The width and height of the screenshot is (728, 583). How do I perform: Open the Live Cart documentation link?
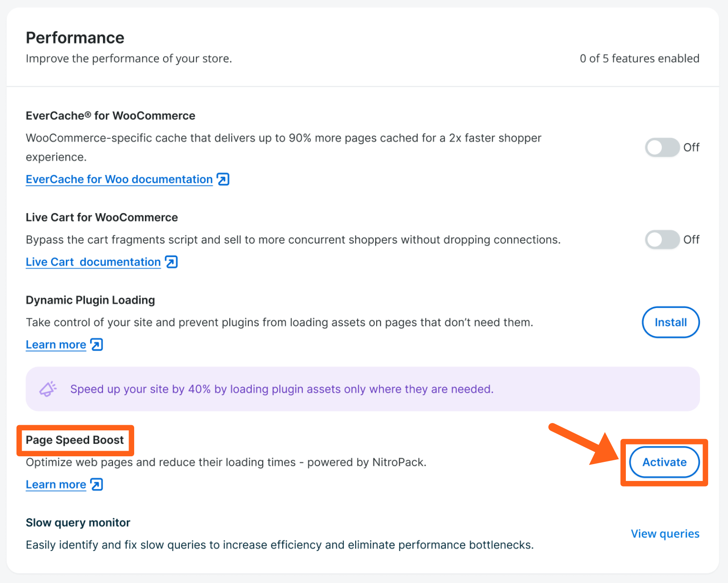tap(93, 262)
